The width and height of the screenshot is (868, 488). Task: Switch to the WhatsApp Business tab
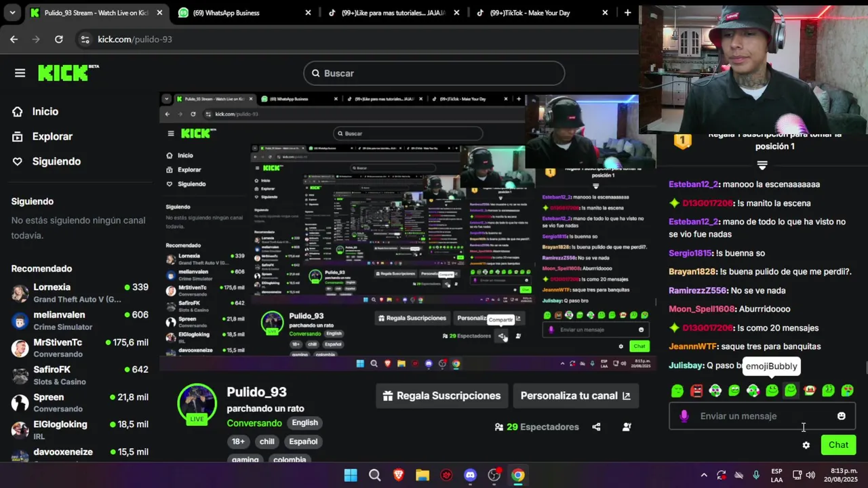pos(244,12)
